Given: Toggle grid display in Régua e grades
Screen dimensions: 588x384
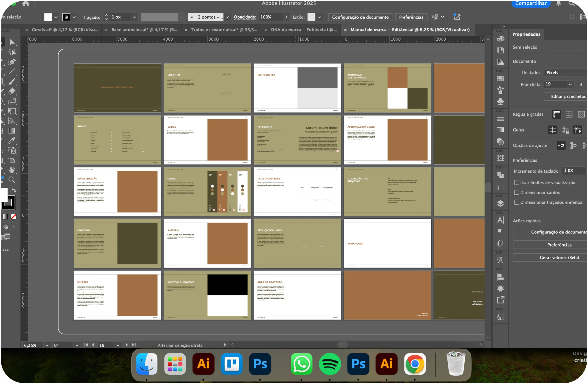Looking at the screenshot, I should pyautogui.click(x=569, y=114).
